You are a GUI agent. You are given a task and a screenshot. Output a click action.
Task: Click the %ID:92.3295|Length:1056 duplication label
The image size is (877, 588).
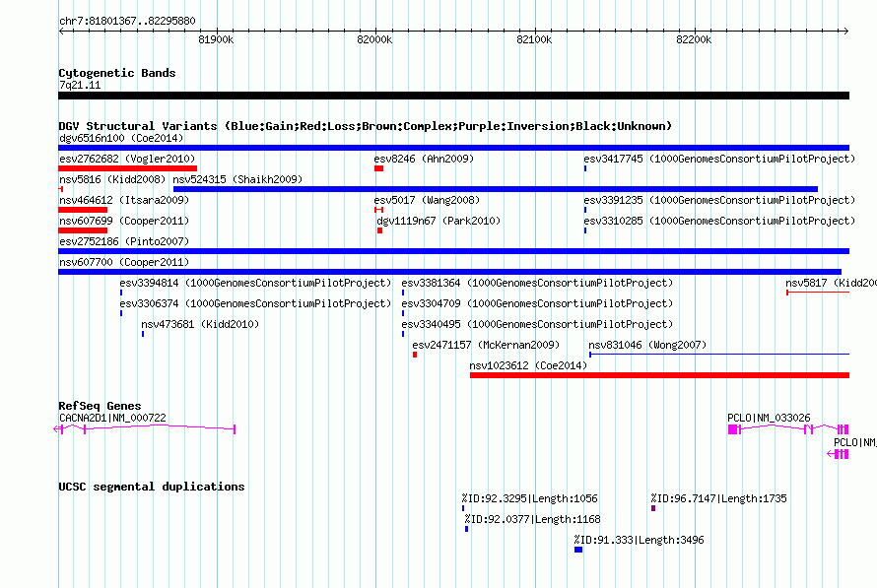(x=530, y=498)
